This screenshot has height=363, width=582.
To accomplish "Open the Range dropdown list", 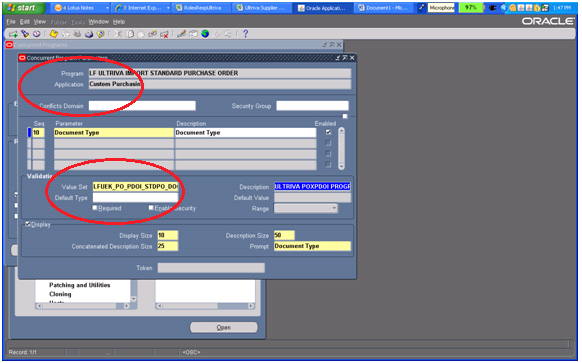I will 334,208.
